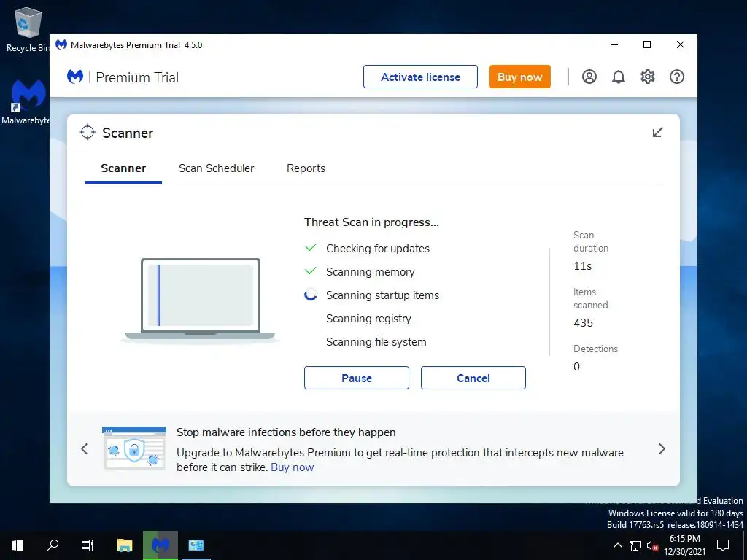Show previous promotion with left chevron
Screen dimensions: 747x560
[85, 448]
